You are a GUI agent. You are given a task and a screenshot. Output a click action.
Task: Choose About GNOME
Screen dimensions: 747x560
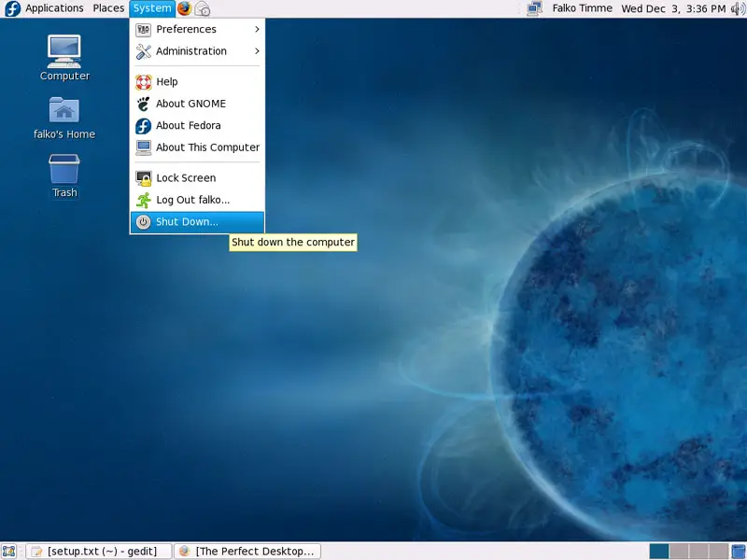click(x=197, y=104)
